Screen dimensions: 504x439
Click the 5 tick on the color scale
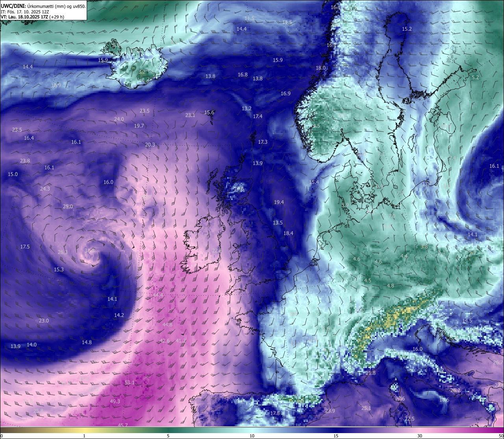coord(168,436)
